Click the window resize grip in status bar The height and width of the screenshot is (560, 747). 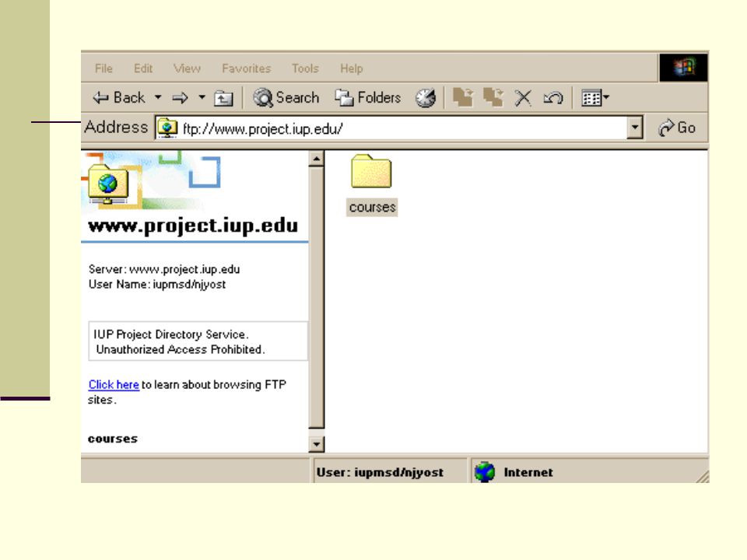(702, 477)
